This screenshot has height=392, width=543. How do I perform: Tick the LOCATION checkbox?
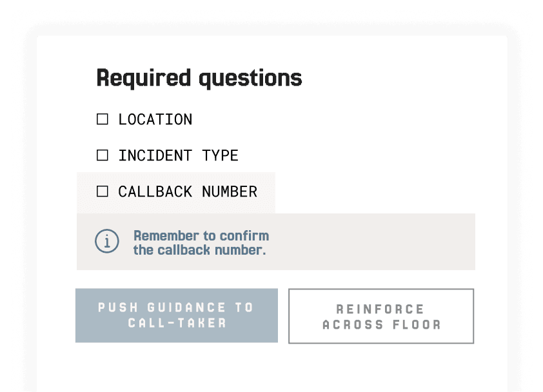tap(102, 119)
